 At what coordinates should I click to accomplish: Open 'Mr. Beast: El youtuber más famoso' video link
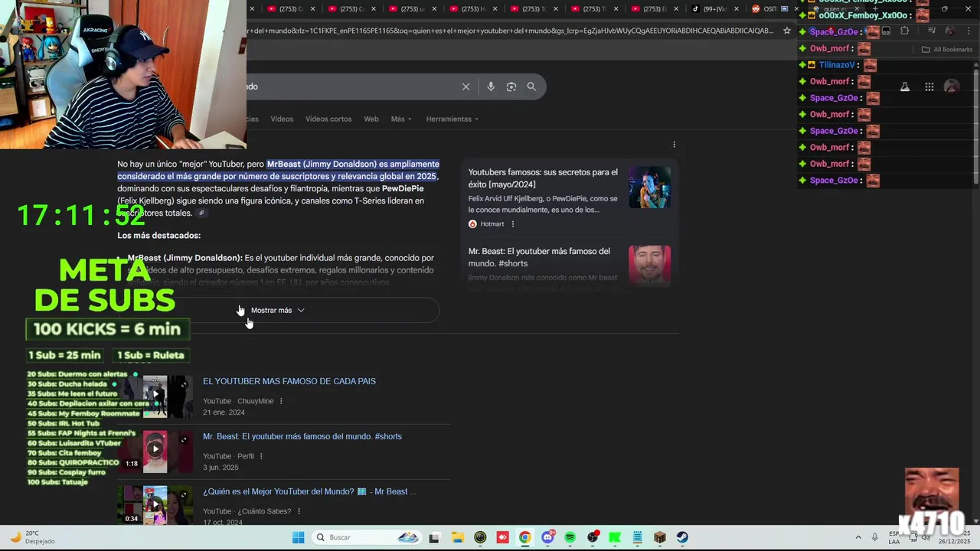click(302, 436)
